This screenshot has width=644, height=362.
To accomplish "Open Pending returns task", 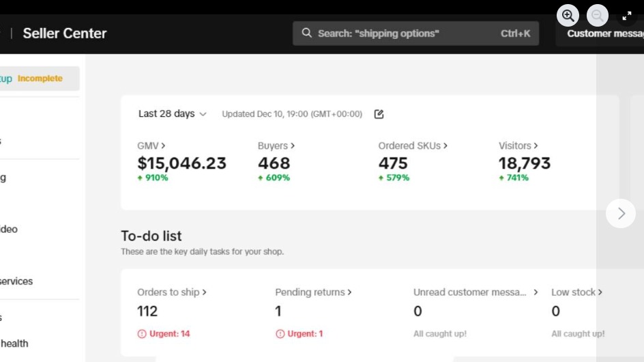I will tap(313, 292).
